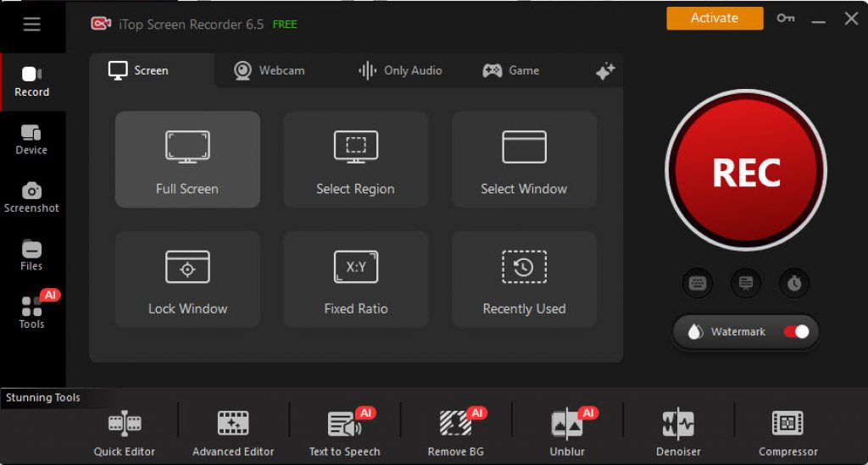Open AI Tools in the sidebar
The height and width of the screenshot is (465, 868).
pyautogui.click(x=31, y=312)
